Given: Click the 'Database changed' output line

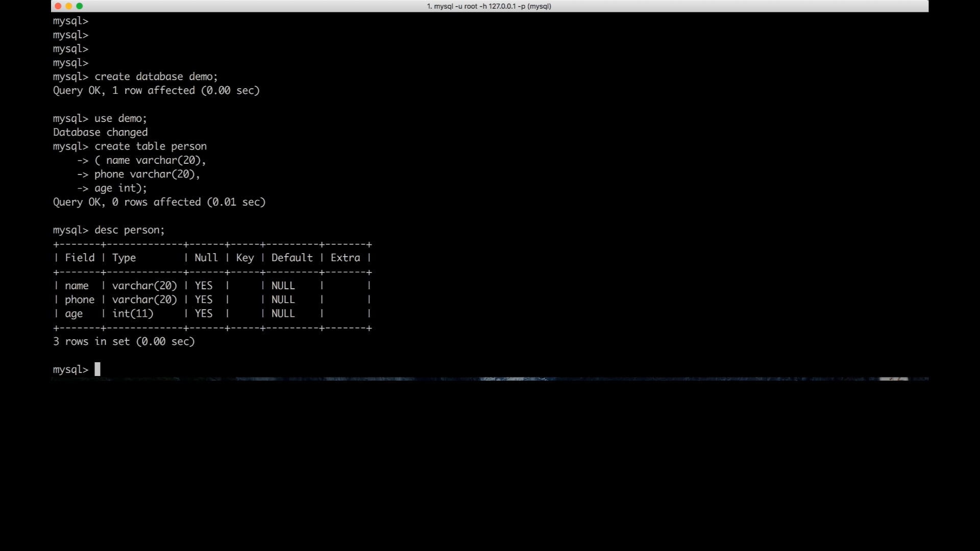Looking at the screenshot, I should [100, 132].
